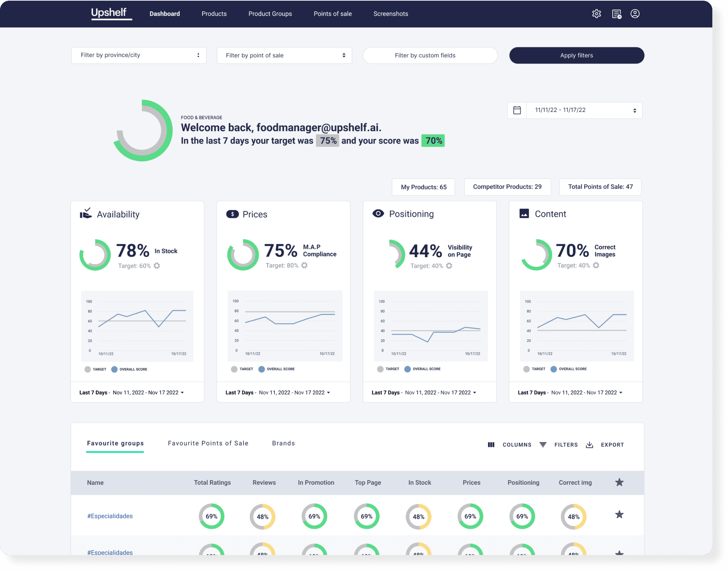Viewport: 728px width, 570px height.
Task: Click the Columns icon in table toolbar
Action: pos(491,444)
